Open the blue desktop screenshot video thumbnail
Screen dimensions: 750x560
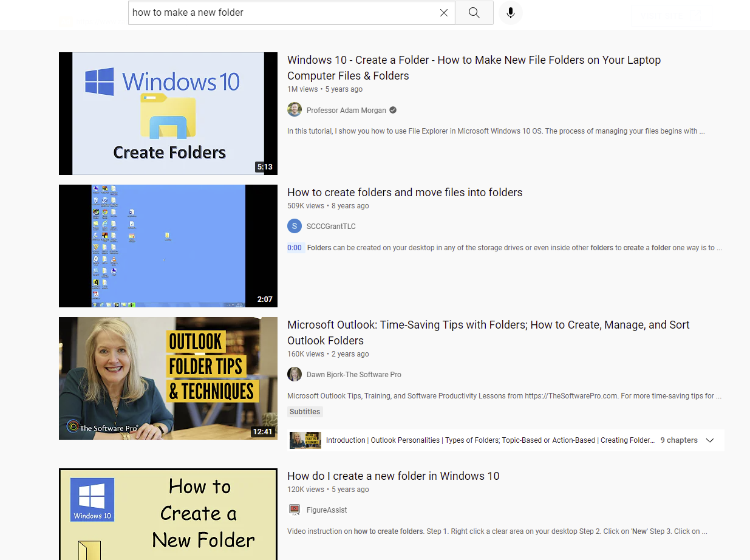pyautogui.click(x=168, y=246)
